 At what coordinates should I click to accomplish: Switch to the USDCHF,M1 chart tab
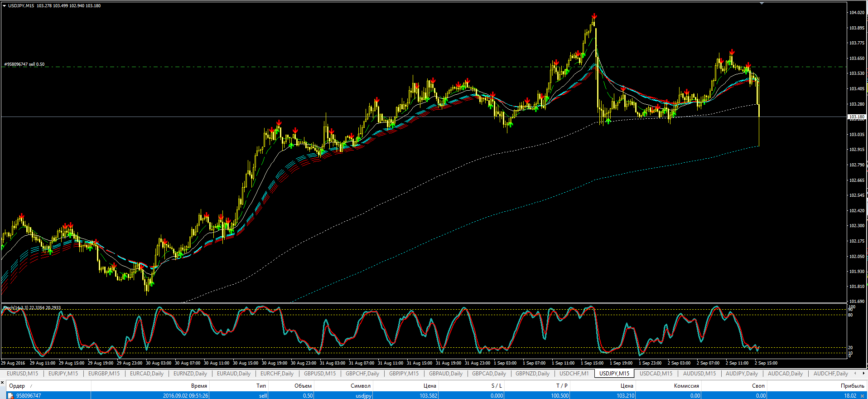point(574,374)
